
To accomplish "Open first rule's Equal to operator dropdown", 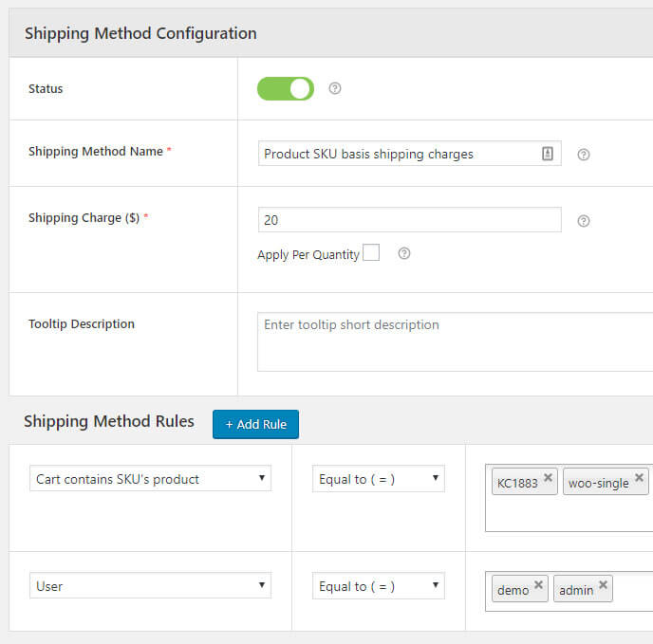I will click(x=378, y=479).
